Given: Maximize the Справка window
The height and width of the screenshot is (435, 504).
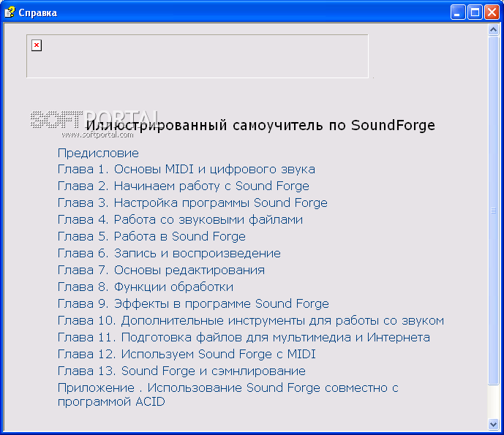Looking at the screenshot, I should [475, 12].
